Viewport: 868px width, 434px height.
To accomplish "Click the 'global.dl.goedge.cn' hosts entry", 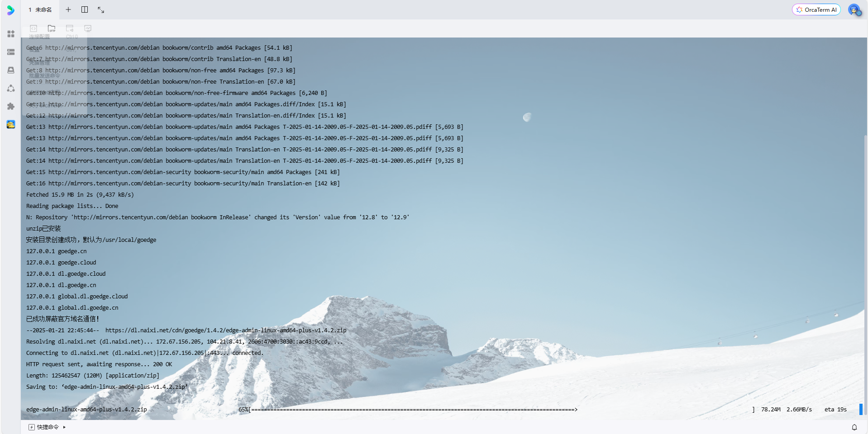I will (x=72, y=308).
